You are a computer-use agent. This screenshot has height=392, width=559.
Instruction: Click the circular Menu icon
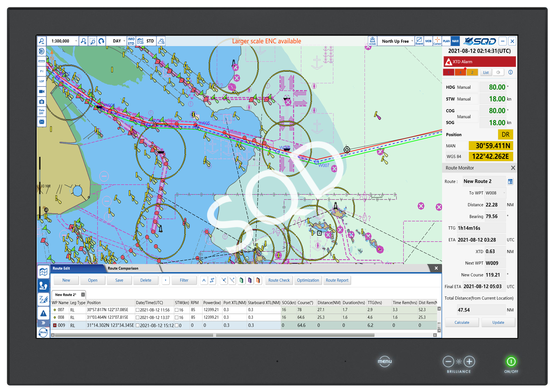[43, 332]
